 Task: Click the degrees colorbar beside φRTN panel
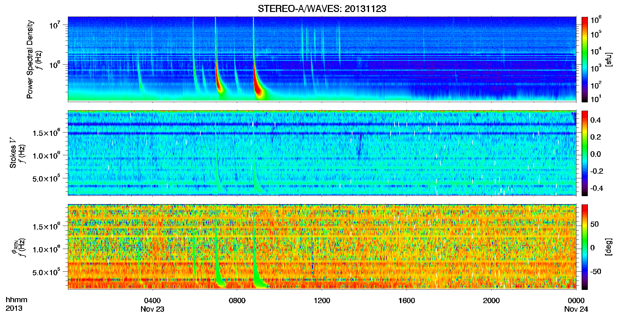tap(584, 247)
